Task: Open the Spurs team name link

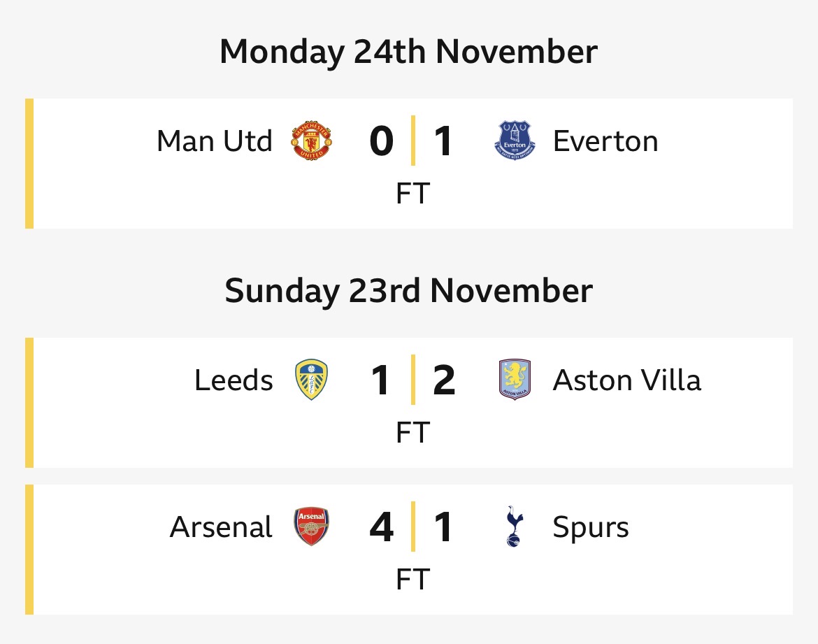Action: tap(591, 527)
